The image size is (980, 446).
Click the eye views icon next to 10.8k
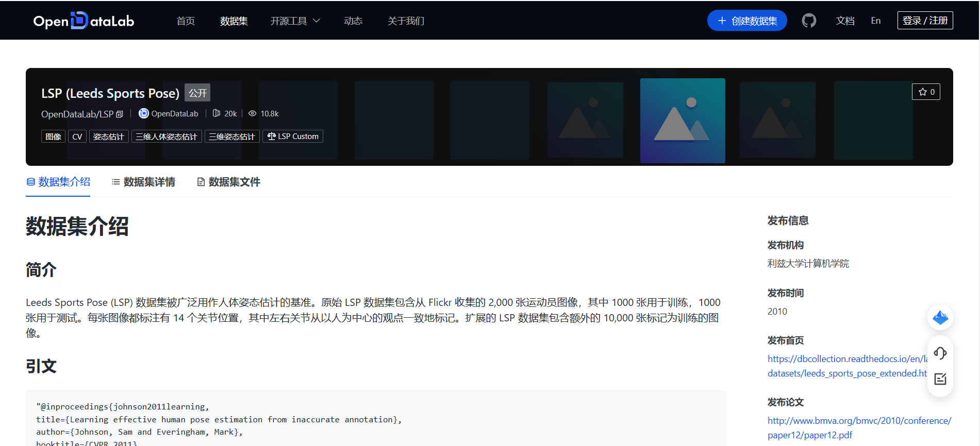[x=252, y=113]
